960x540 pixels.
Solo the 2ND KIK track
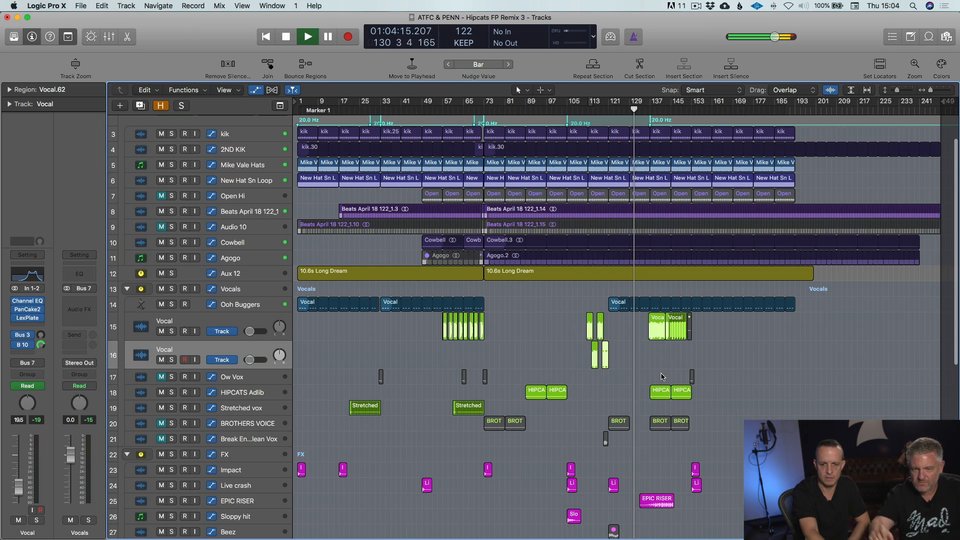171,149
